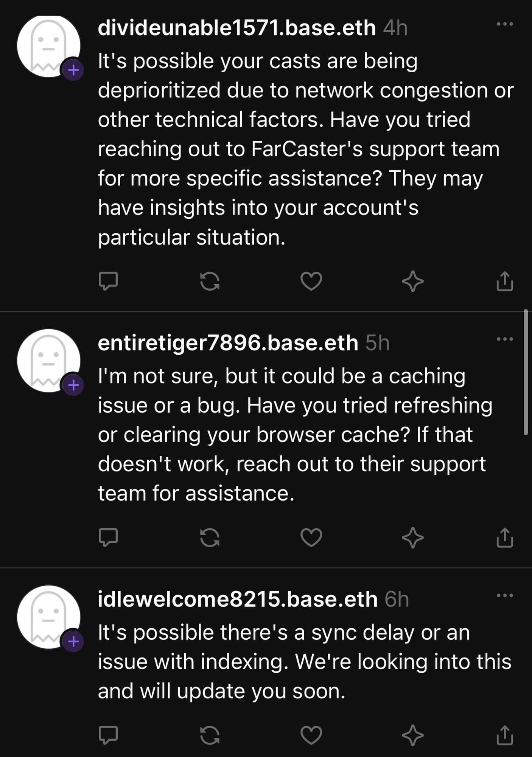Reply to the sync delay cast
532x757 pixels.
point(108,735)
